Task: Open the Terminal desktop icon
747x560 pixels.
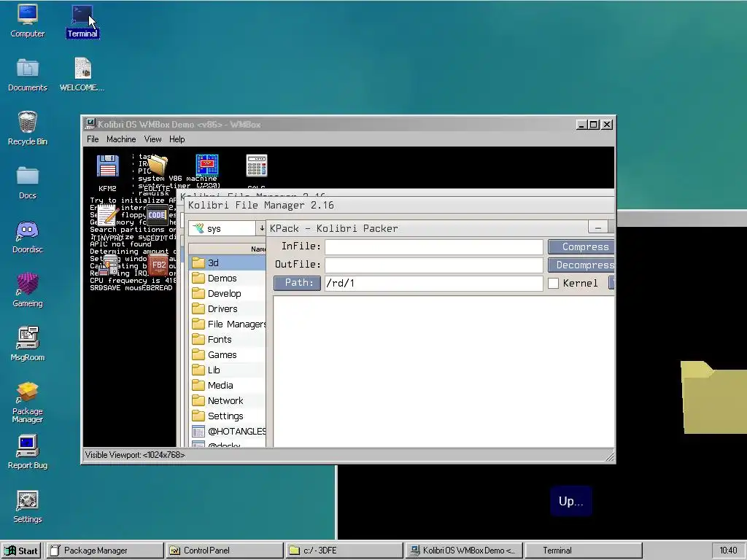Action: pyautogui.click(x=82, y=21)
